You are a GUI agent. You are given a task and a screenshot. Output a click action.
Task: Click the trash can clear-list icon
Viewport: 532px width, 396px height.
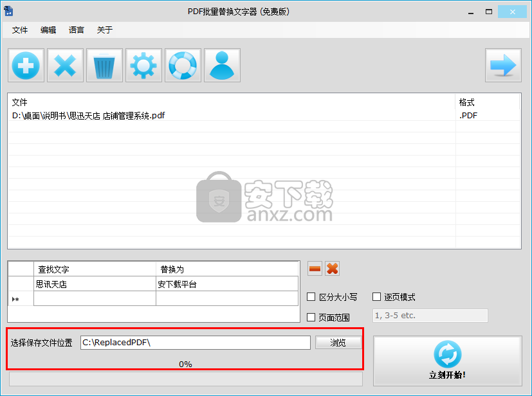[104, 65]
